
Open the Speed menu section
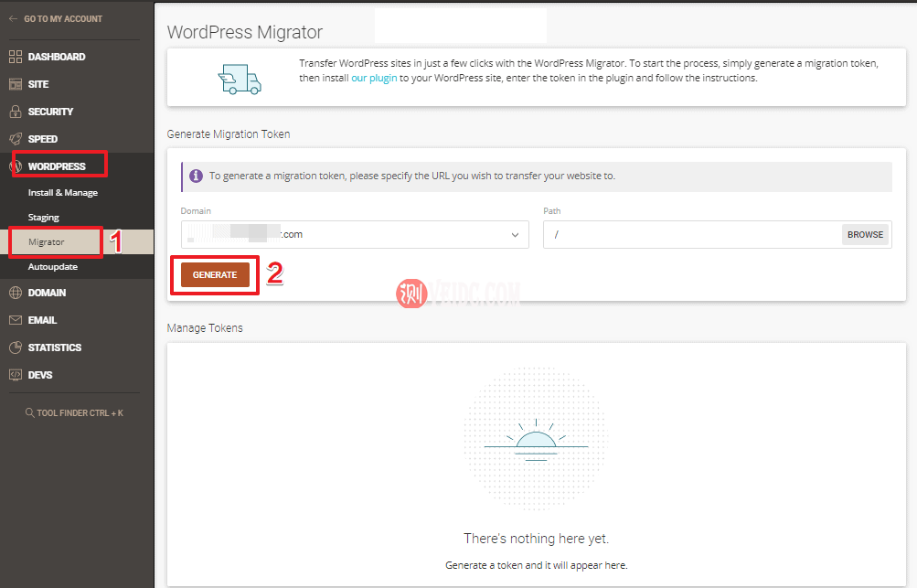[43, 139]
